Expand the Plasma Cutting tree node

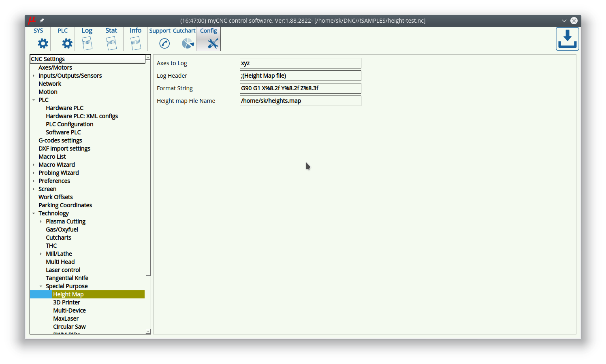click(x=41, y=221)
